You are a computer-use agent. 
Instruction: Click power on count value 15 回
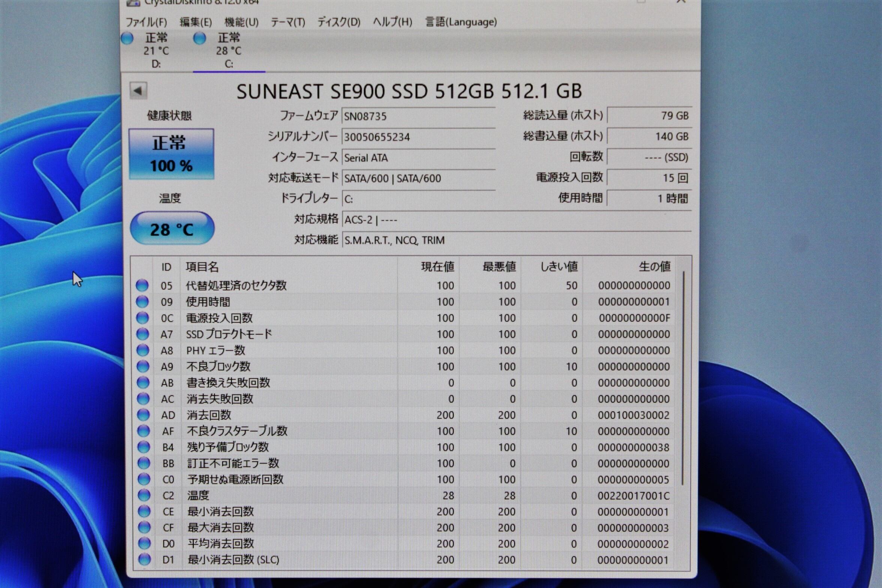pos(649,178)
